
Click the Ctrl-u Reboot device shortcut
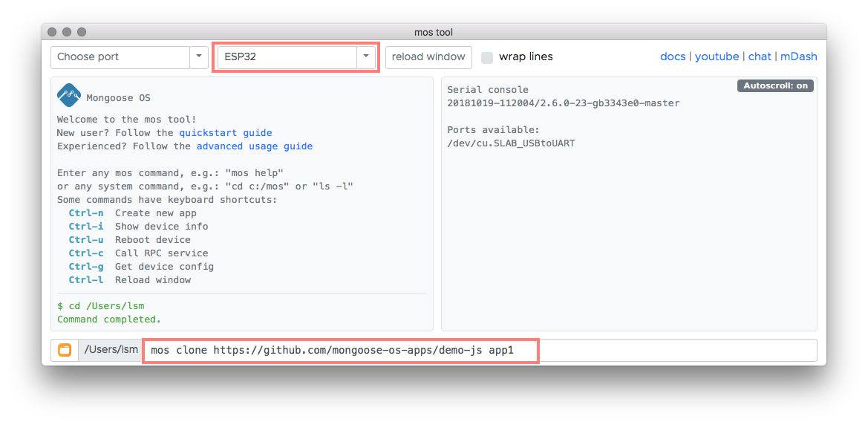(x=129, y=239)
